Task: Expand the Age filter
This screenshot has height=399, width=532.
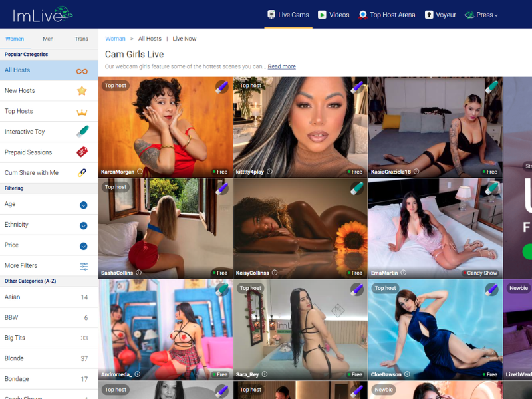Action: [84, 205]
